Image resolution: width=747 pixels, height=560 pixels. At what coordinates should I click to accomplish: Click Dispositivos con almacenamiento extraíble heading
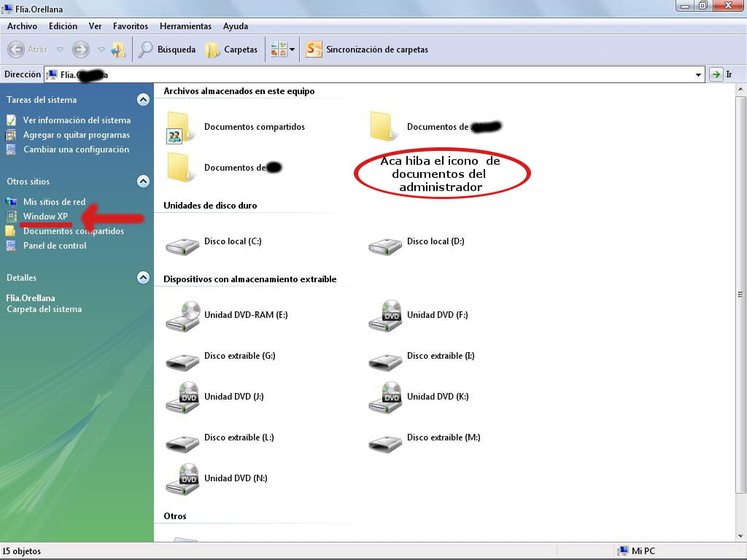(x=250, y=279)
